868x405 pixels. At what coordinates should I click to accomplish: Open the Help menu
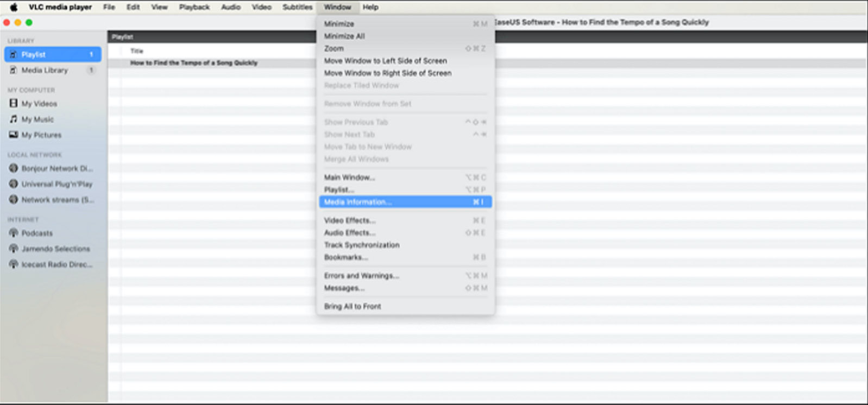coord(370,7)
